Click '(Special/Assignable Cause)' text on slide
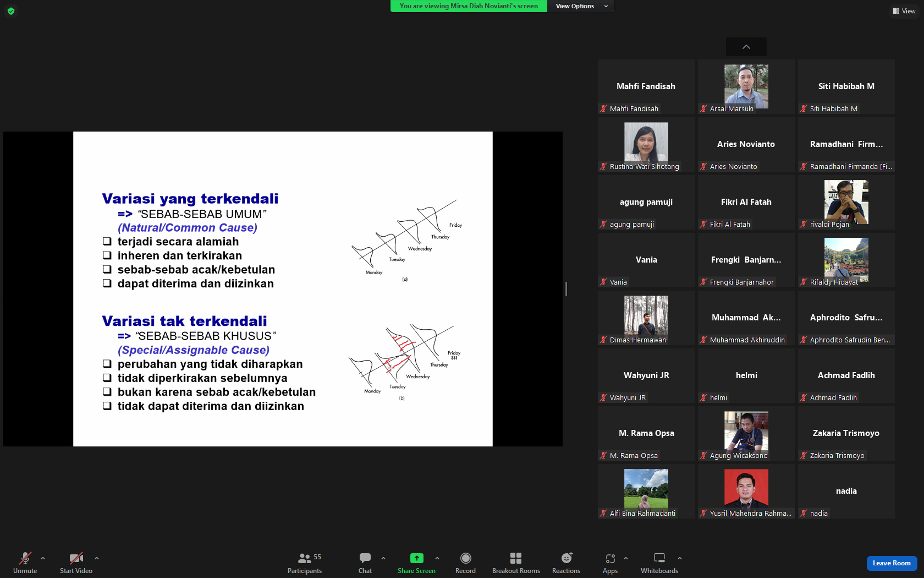The height and width of the screenshot is (578, 924). pyautogui.click(x=194, y=350)
